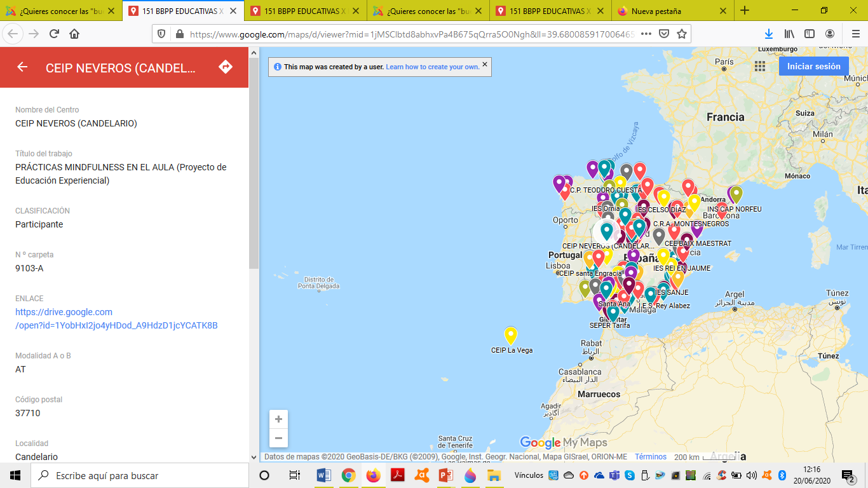Click the Windows search box
This screenshot has width=868, height=488.
click(x=140, y=475)
